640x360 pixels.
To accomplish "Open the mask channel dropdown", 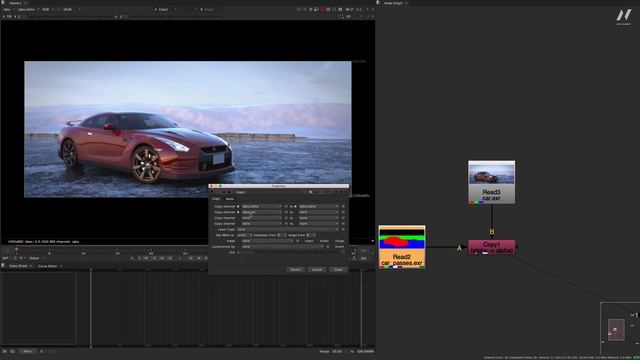I will [267, 241].
